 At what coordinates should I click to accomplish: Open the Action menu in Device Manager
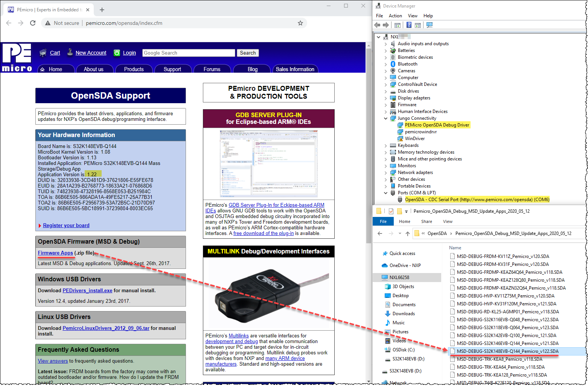click(x=395, y=15)
